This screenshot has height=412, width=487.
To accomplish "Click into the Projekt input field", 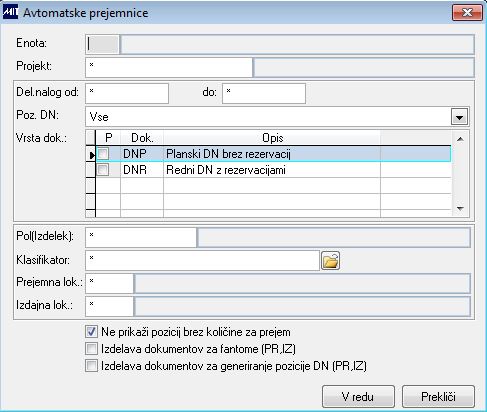I will coord(169,67).
